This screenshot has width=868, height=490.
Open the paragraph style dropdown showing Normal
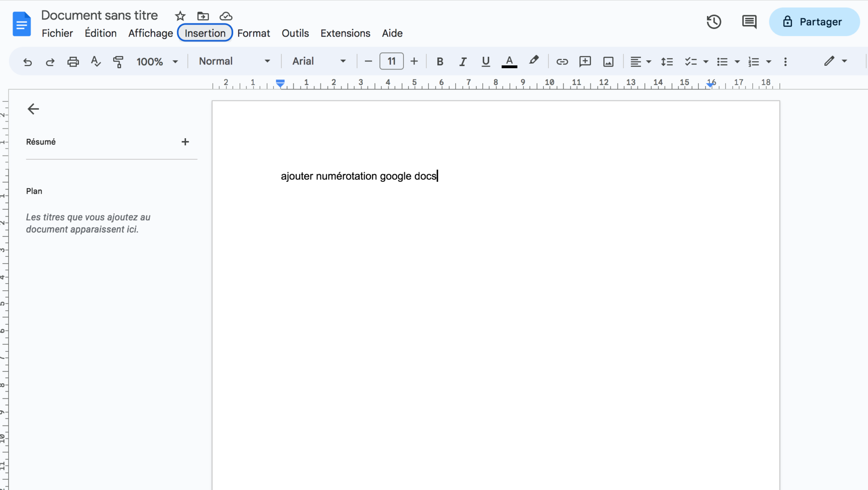233,61
